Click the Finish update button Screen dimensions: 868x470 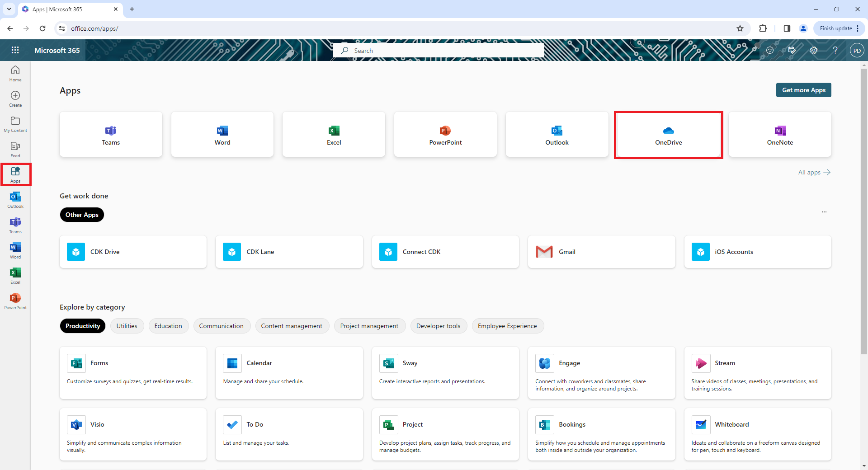839,28
